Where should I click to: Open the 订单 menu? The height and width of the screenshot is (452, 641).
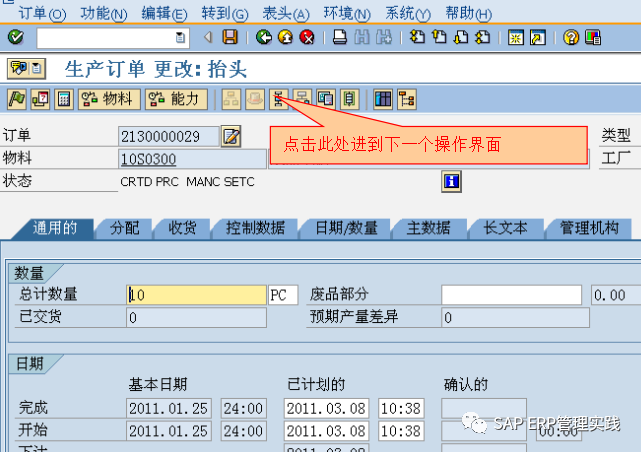point(42,14)
